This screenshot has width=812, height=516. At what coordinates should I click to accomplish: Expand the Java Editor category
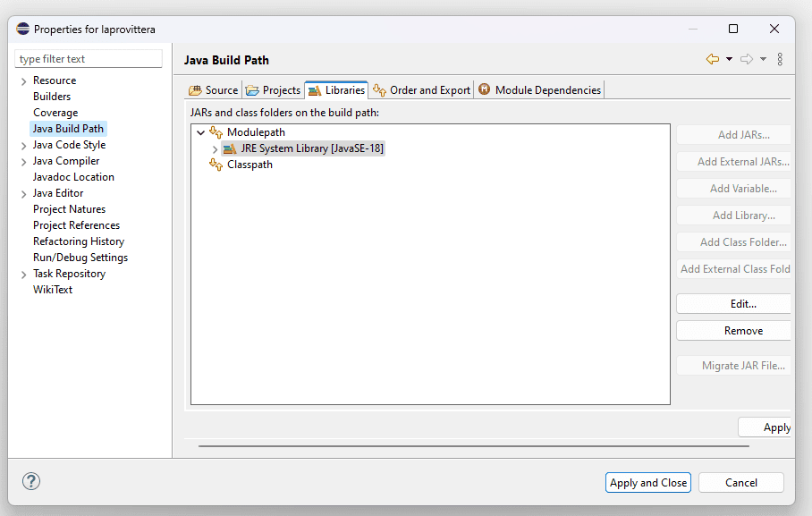click(x=23, y=194)
